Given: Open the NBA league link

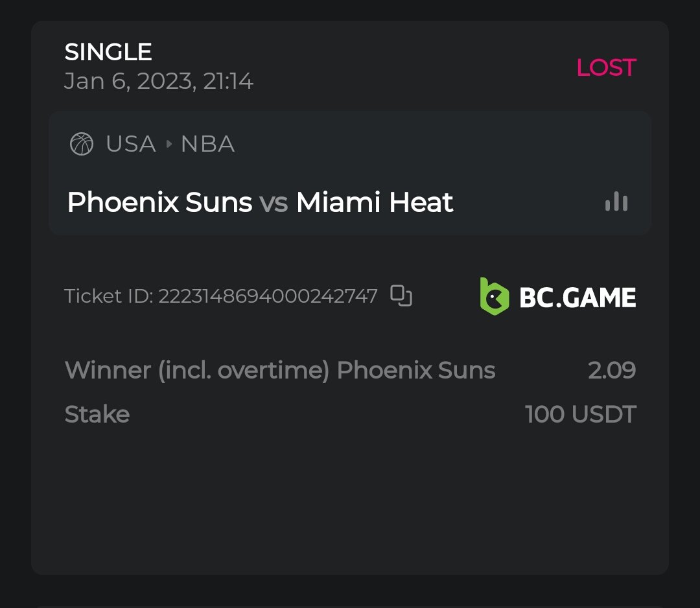Looking at the screenshot, I should (207, 144).
